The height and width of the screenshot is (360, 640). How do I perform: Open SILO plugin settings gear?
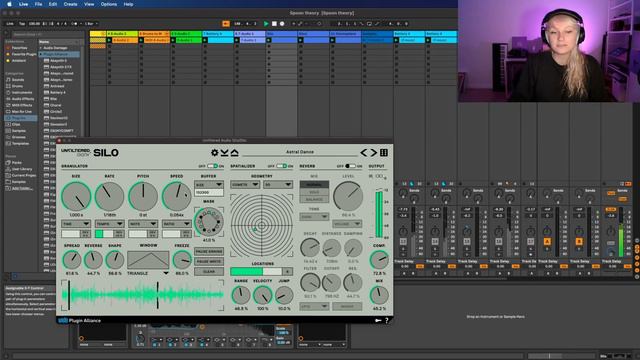pos(214,153)
